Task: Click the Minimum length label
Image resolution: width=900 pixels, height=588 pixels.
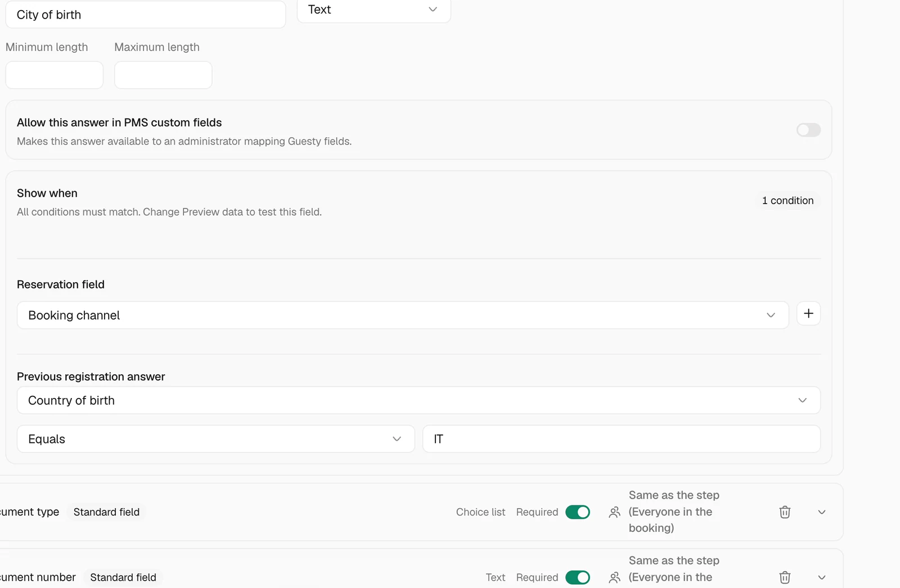Action: click(x=47, y=47)
